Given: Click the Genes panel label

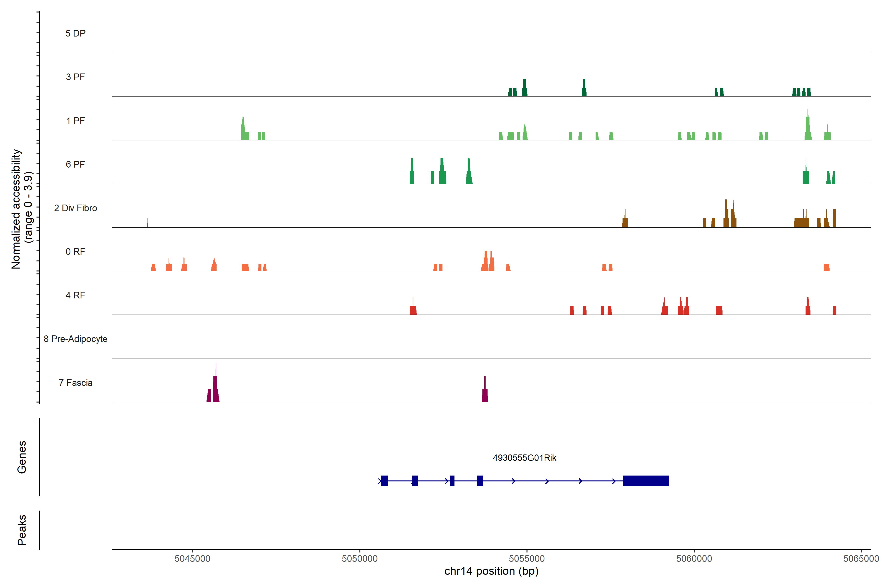Looking at the screenshot, I should pos(22,457).
